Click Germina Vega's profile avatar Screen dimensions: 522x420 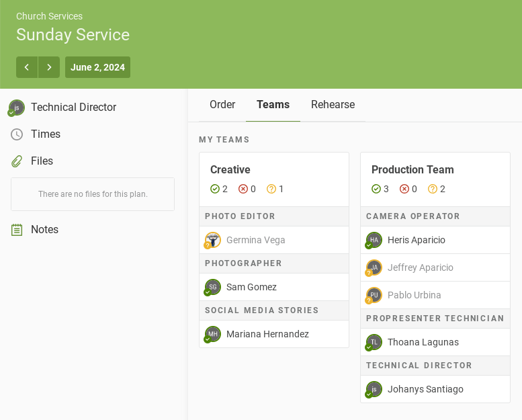213,240
